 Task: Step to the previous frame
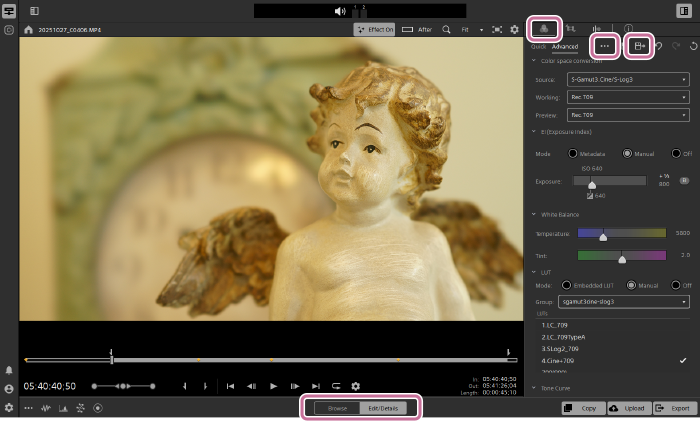251,386
